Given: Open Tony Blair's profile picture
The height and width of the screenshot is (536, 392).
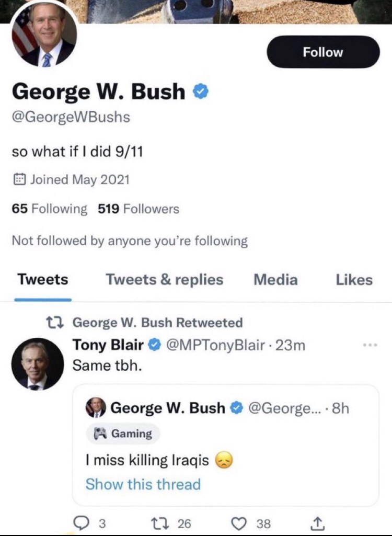Looking at the screenshot, I should [x=37, y=364].
